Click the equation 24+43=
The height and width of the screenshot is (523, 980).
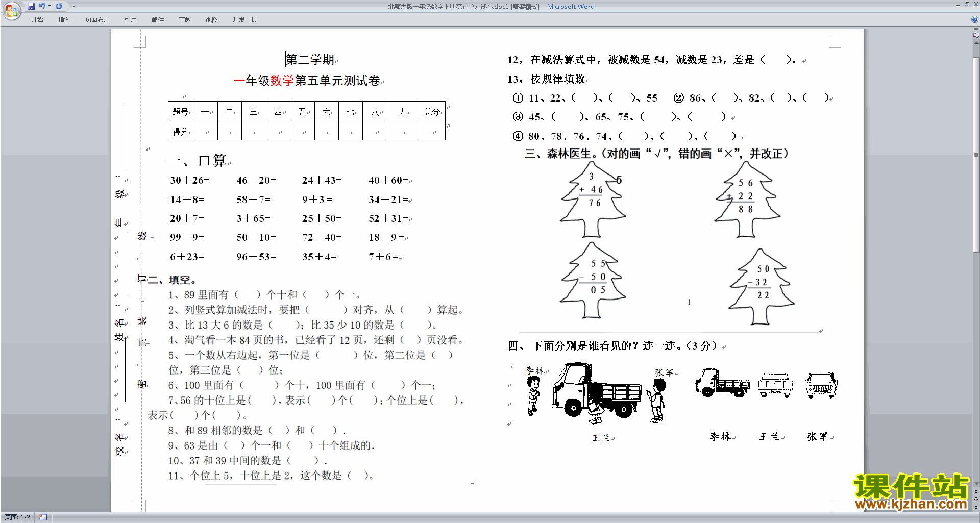click(x=322, y=180)
